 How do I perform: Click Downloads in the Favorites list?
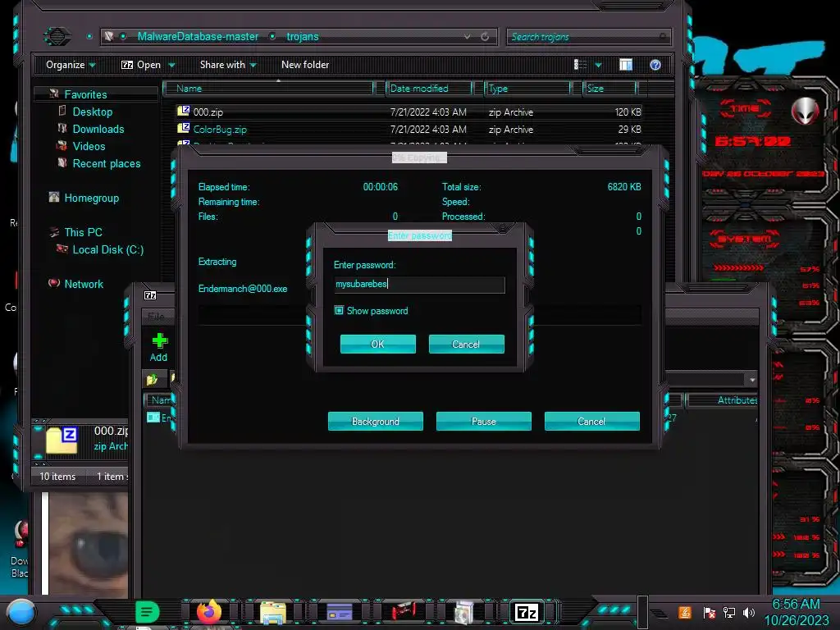tap(98, 129)
